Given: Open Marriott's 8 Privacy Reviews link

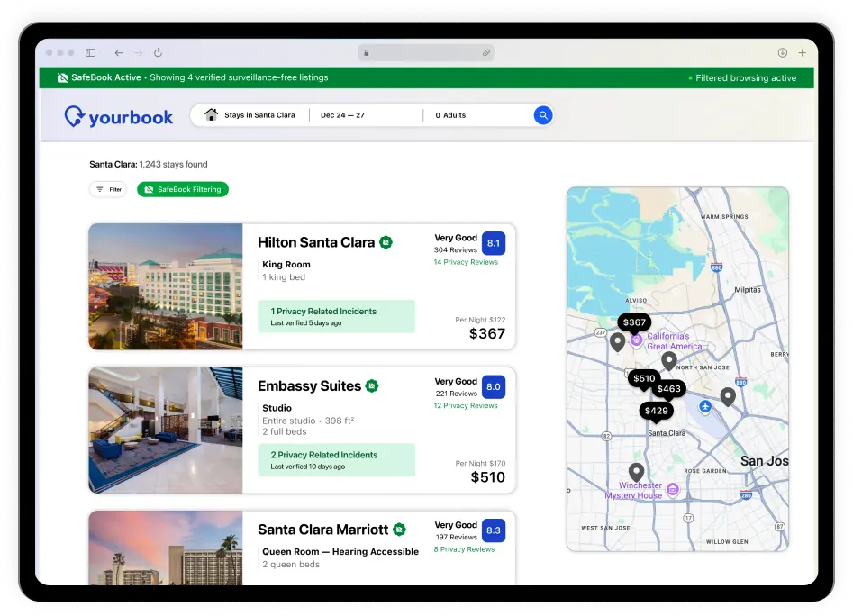Looking at the screenshot, I should [x=464, y=549].
